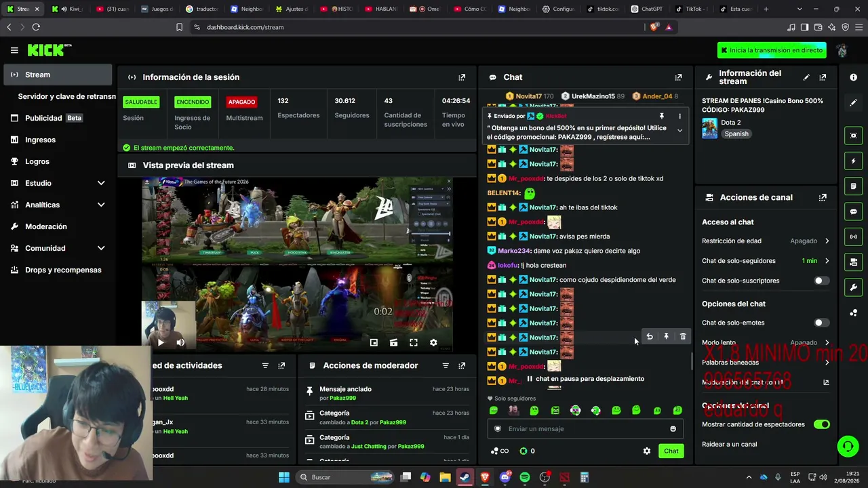The width and height of the screenshot is (868, 488).
Task: Filter the Acciones de moderador panel
Action: pos(446,365)
